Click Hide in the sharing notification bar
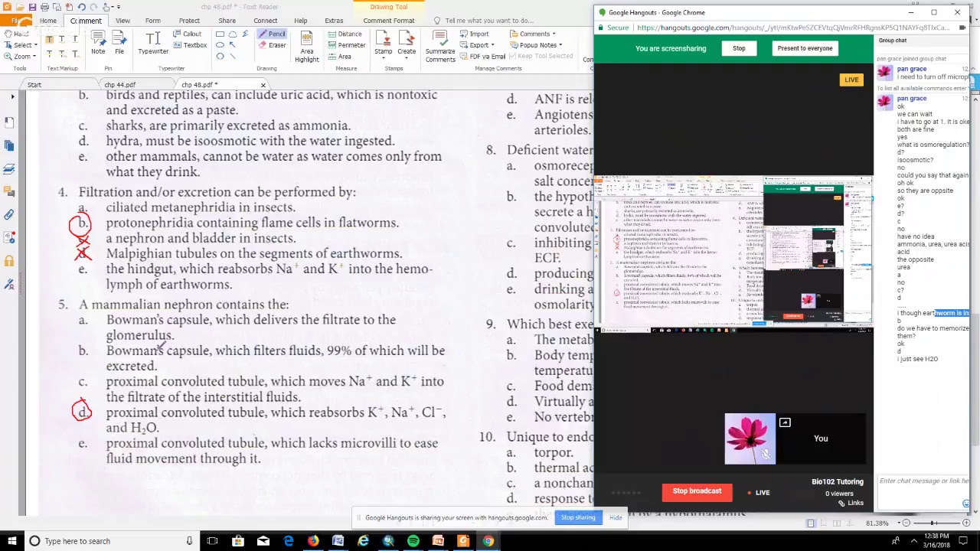980x551 pixels. [616, 518]
